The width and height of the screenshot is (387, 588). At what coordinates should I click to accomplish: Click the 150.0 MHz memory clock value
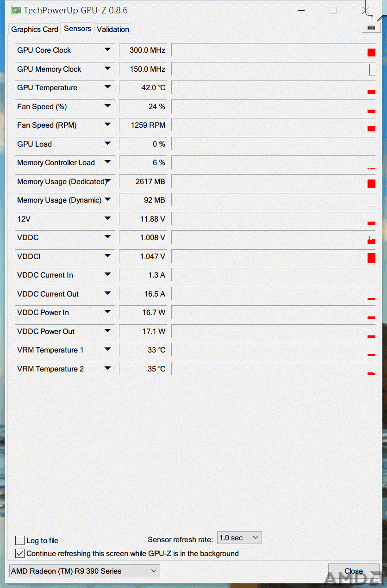click(x=143, y=69)
